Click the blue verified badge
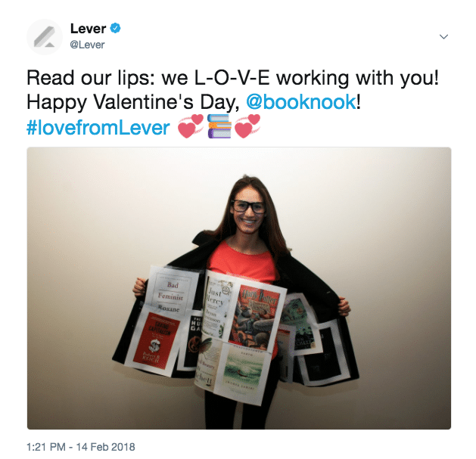Screen dimensions: 476x459 pyautogui.click(x=115, y=28)
